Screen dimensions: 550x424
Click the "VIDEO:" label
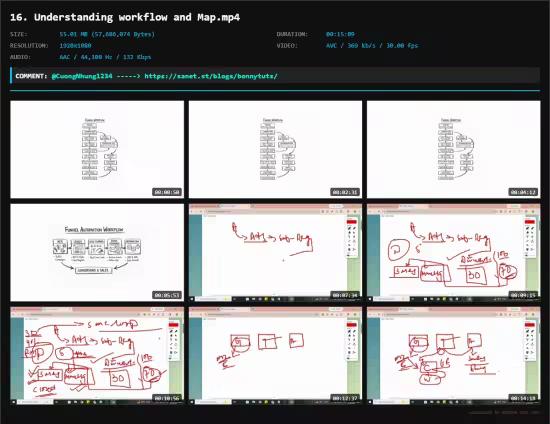(287, 46)
